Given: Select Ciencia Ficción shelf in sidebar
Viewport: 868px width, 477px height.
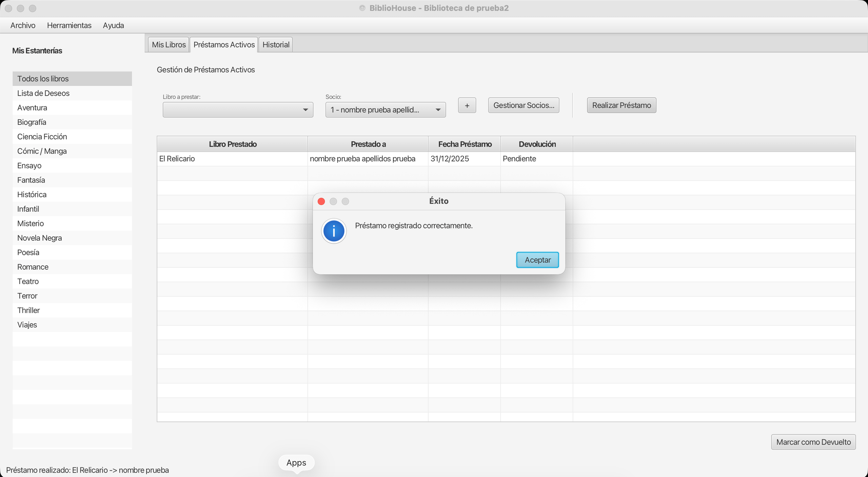Looking at the screenshot, I should point(42,137).
